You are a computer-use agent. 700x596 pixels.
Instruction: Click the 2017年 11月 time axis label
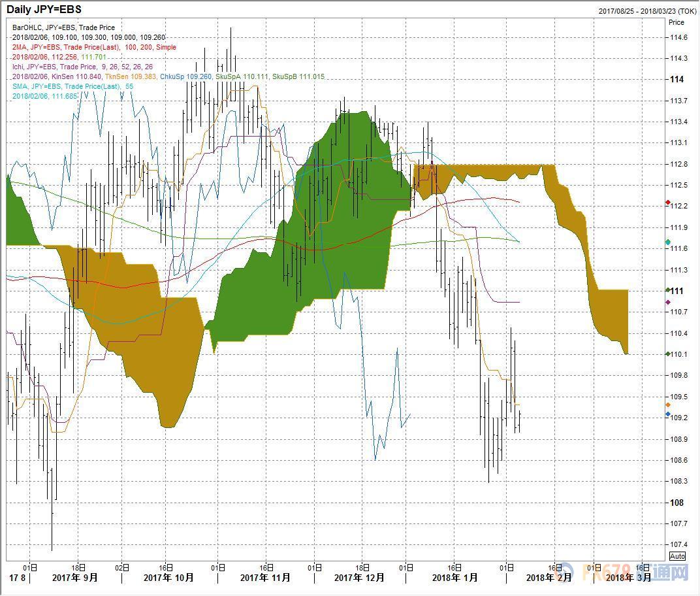266,578
